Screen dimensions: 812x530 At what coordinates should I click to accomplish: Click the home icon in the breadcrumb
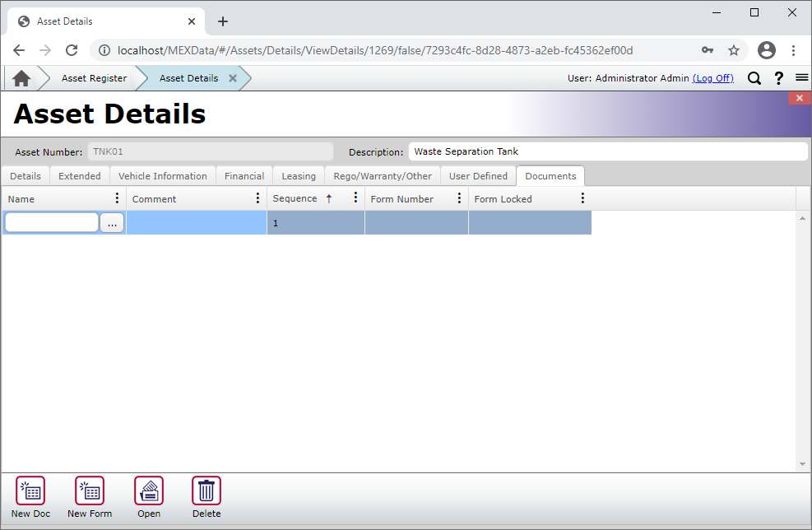(x=22, y=77)
